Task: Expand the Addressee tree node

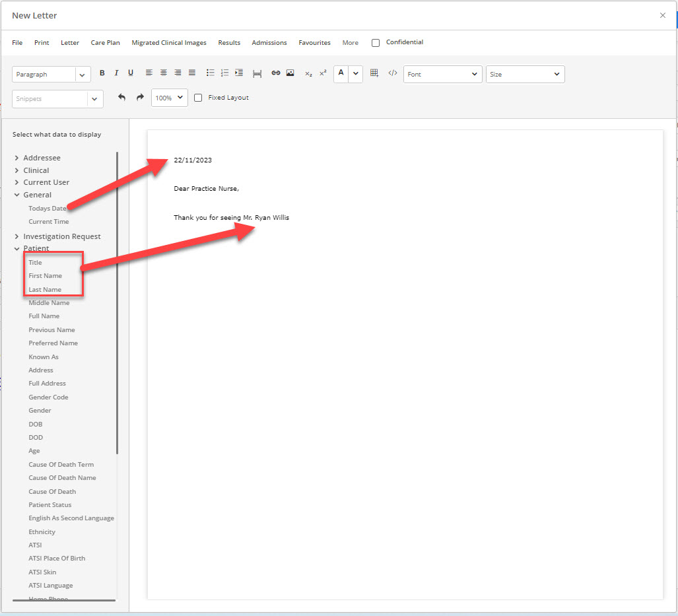Action: (17, 158)
